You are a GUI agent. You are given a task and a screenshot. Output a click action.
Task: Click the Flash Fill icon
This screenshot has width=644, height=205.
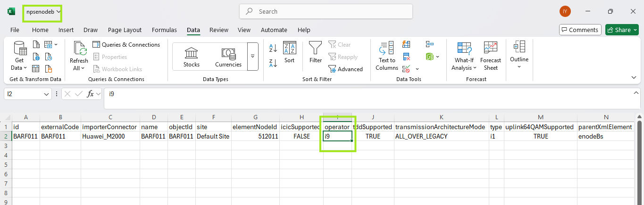(406, 44)
